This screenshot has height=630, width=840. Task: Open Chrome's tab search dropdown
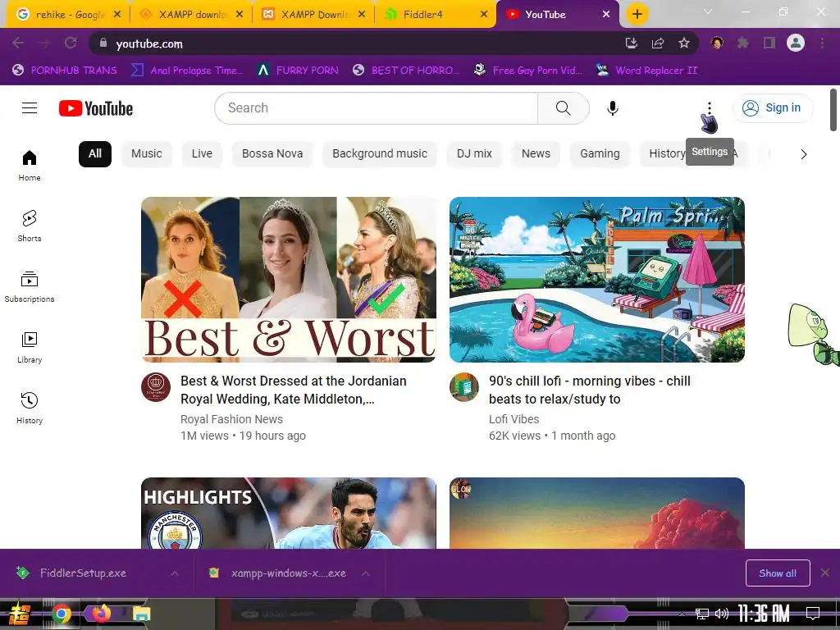point(708,11)
